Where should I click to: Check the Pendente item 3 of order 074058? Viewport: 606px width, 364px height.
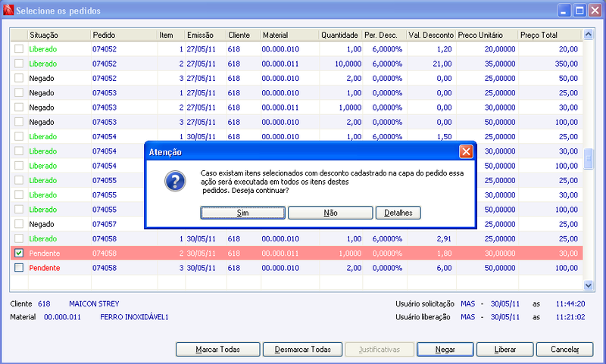(x=19, y=267)
